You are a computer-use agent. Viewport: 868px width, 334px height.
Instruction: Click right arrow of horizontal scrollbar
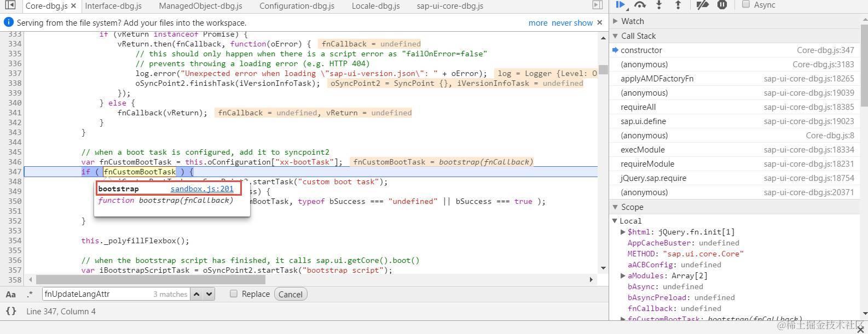tap(591, 279)
